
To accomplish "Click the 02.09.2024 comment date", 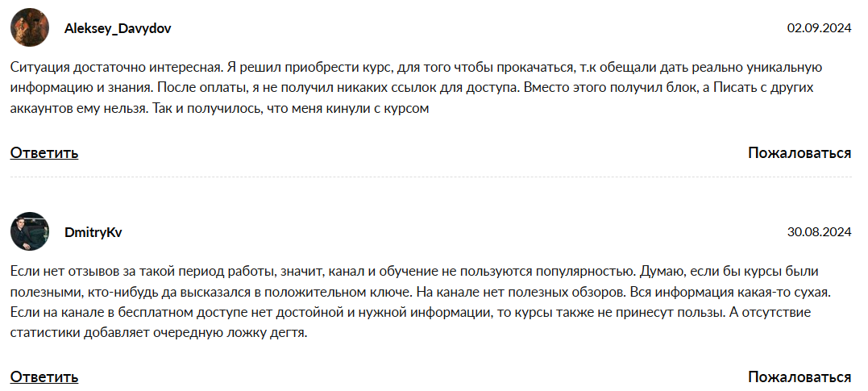I will (819, 28).
